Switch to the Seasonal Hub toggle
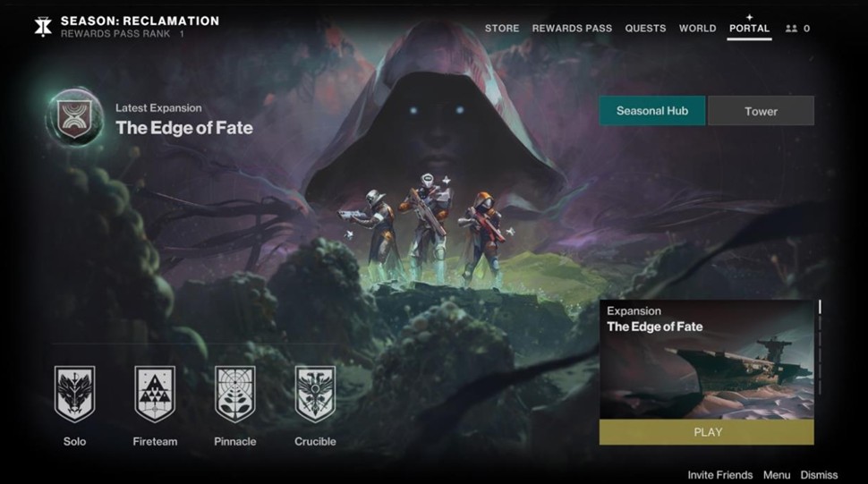This screenshot has height=484, width=868. [x=652, y=111]
